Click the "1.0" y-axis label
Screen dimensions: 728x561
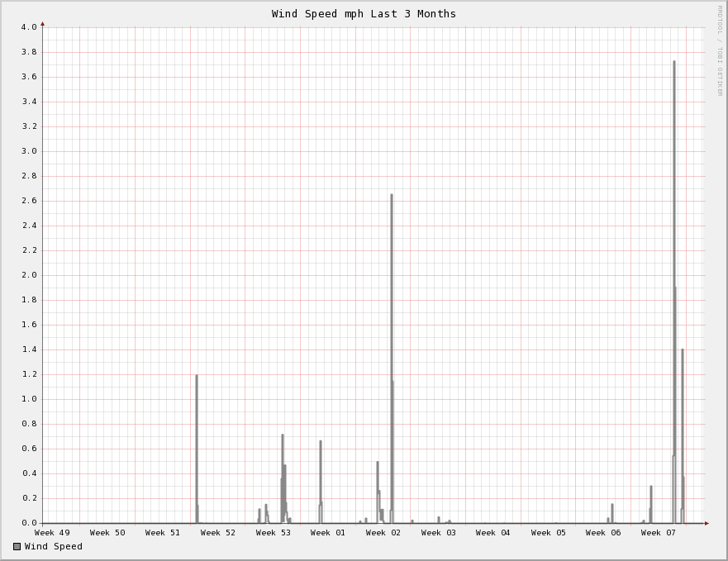click(29, 399)
